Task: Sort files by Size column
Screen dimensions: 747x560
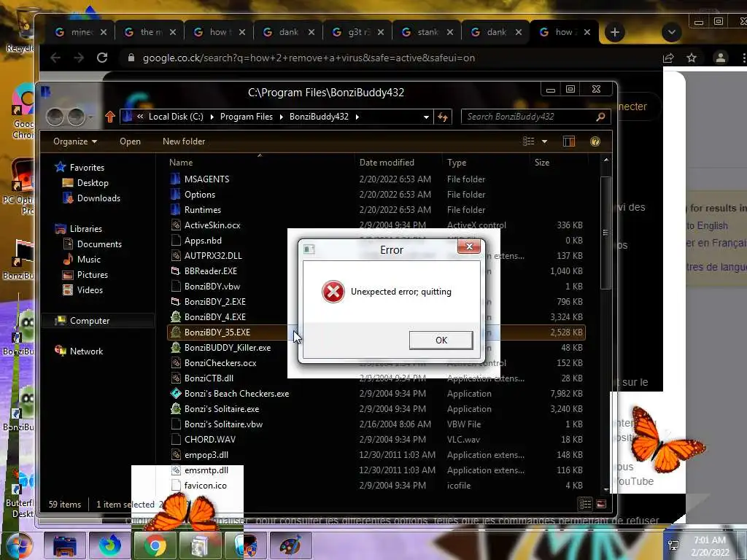Action: pyautogui.click(x=542, y=163)
